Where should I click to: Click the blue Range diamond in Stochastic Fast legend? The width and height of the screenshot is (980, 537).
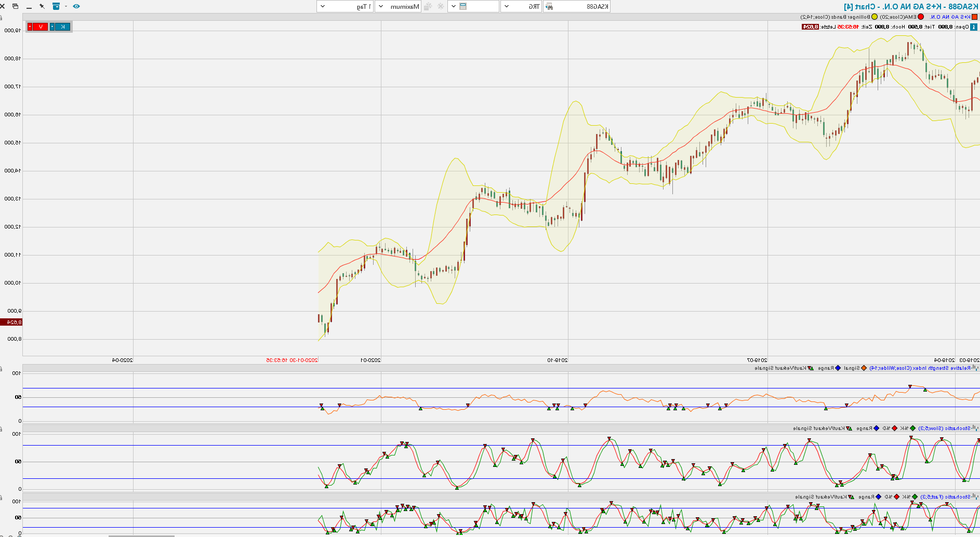click(x=879, y=497)
